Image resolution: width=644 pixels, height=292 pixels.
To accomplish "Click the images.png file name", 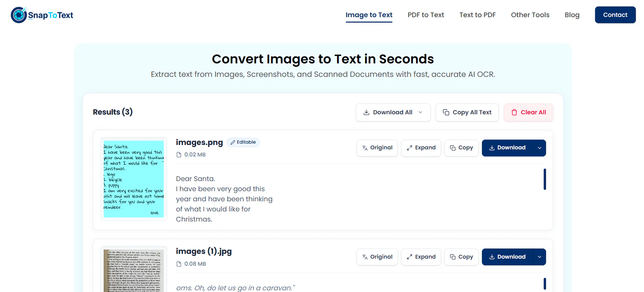I will pos(199,142).
